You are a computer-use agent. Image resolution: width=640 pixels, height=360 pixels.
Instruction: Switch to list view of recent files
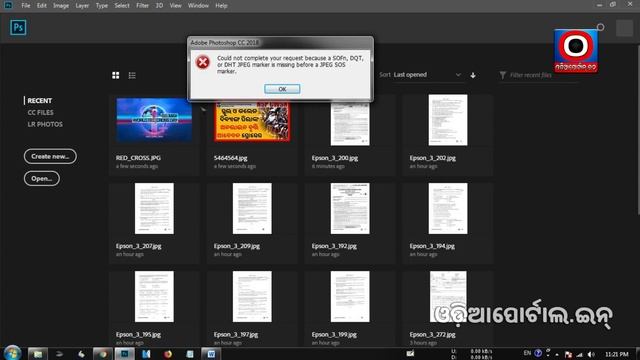pyautogui.click(x=132, y=76)
